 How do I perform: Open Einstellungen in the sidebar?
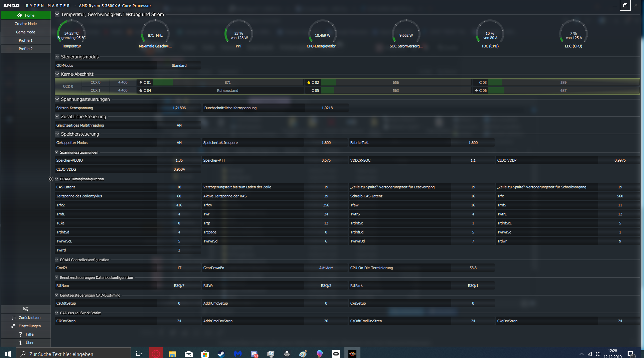26,326
